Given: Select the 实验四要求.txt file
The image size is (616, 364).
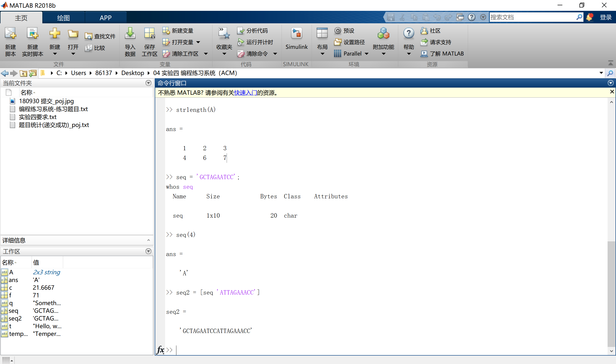Looking at the screenshot, I should pos(38,117).
